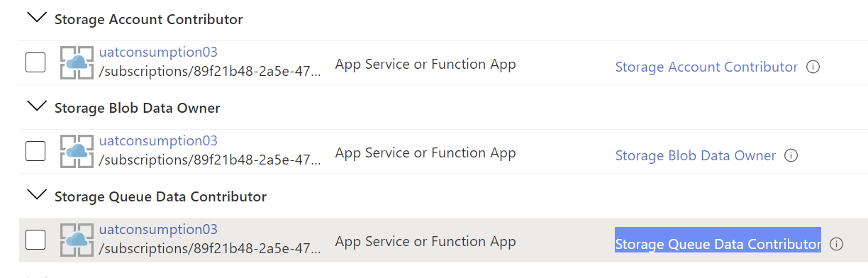
Task: Click info icon beside Storage Queue Data Contributor
Action: [837, 244]
